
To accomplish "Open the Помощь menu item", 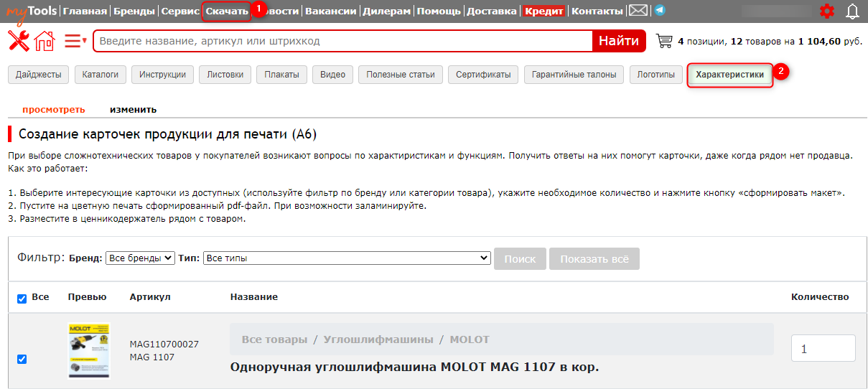I will coord(439,11).
